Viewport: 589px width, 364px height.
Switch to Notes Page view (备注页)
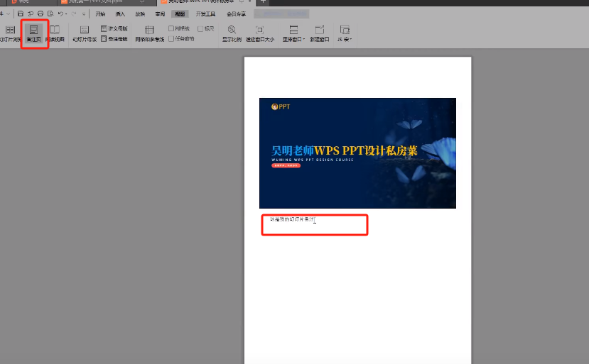[x=34, y=33]
